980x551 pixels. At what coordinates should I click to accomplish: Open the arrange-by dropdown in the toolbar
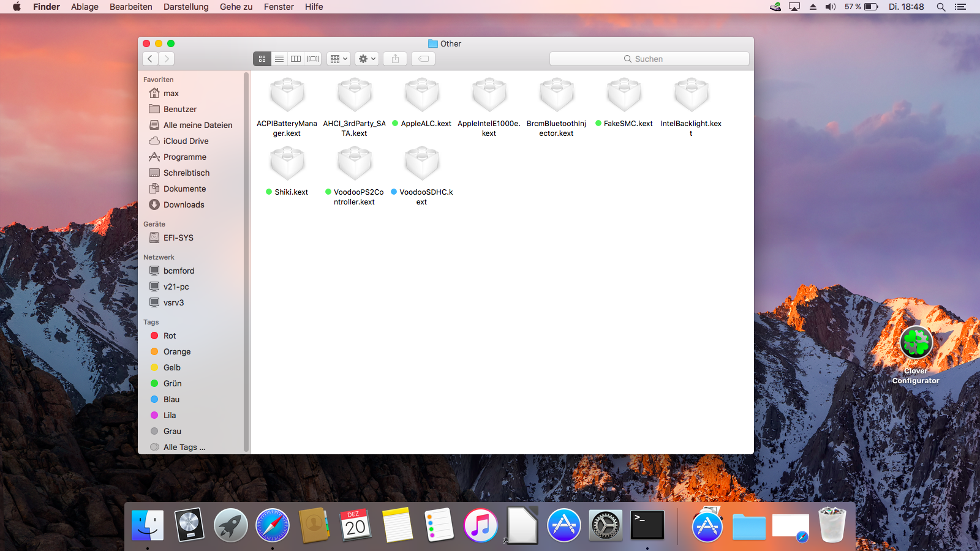[x=339, y=59]
